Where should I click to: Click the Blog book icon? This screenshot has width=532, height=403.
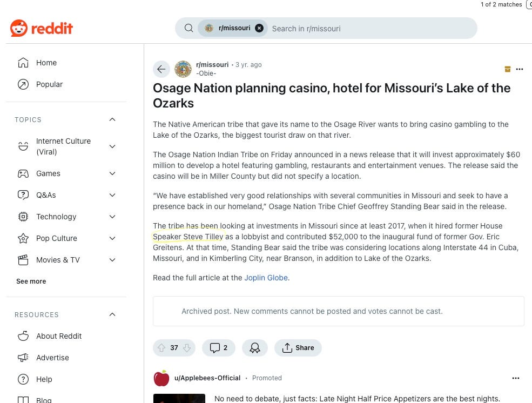[23, 400]
